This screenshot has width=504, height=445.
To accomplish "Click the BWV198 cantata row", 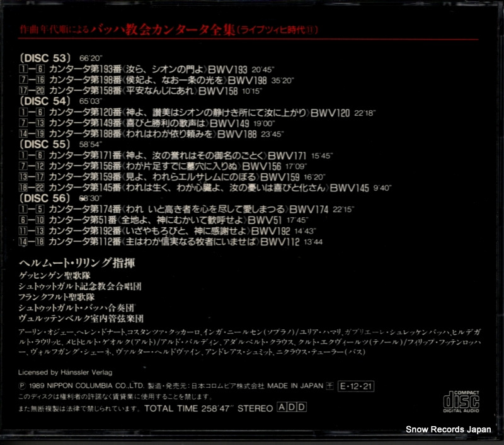I will (157, 80).
